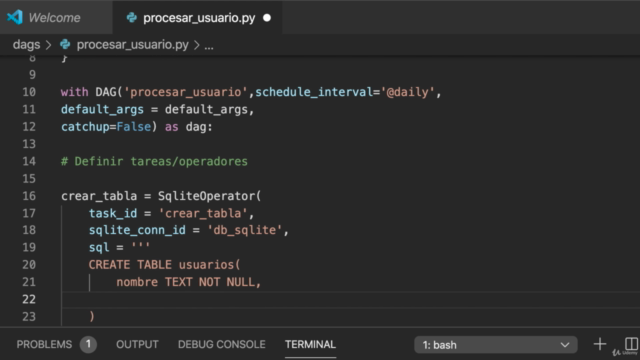Image resolution: width=640 pixels, height=360 pixels.
Task: Switch to the Welcome tab
Action: click(x=54, y=18)
